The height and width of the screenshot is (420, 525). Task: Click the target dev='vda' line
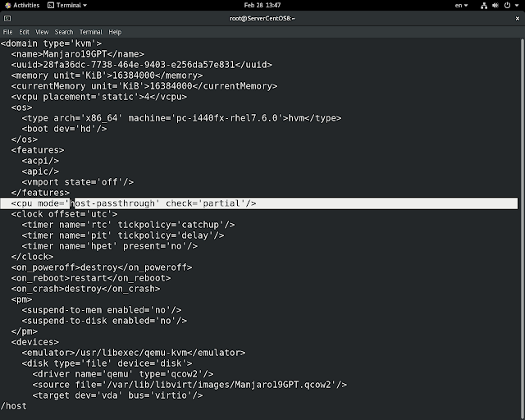pyautogui.click(x=117, y=395)
